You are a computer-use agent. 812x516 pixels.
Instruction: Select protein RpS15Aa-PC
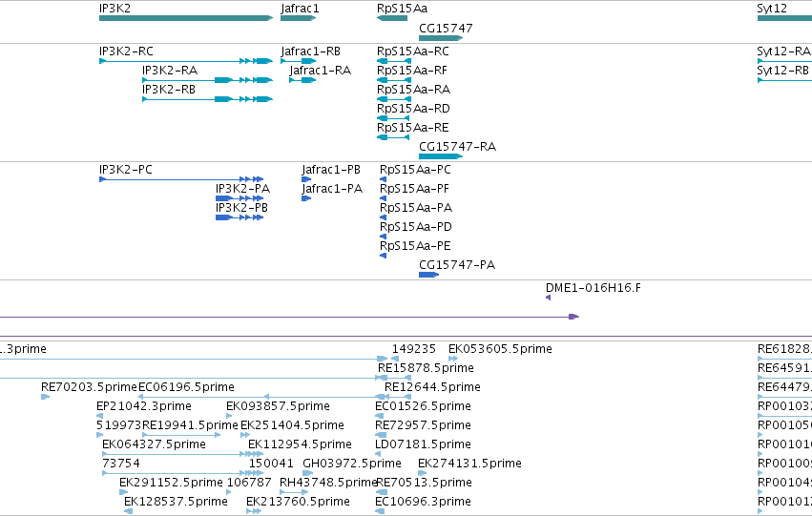384,179
